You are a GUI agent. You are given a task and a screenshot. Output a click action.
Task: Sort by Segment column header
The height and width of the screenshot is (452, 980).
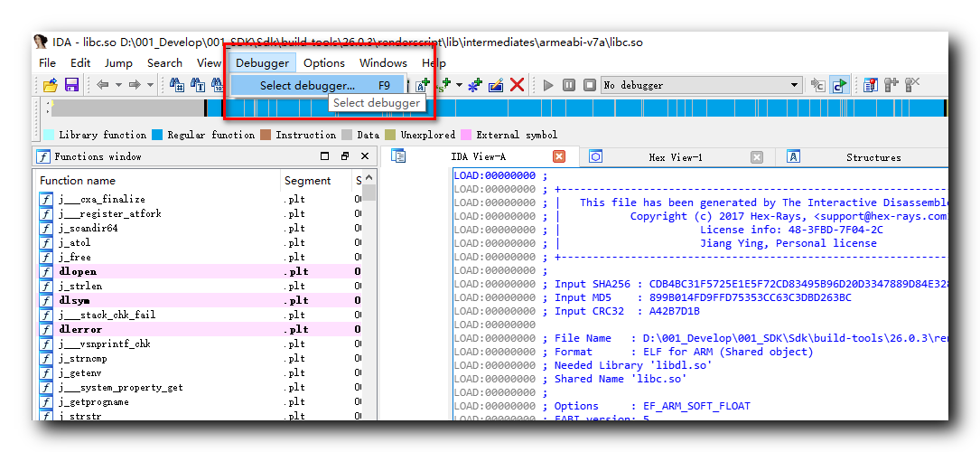(x=315, y=181)
